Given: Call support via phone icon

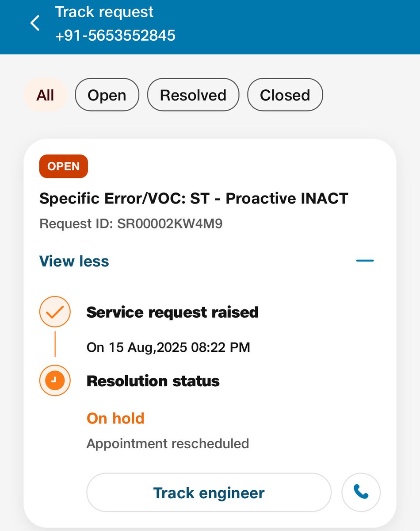Looking at the screenshot, I should point(361,492).
